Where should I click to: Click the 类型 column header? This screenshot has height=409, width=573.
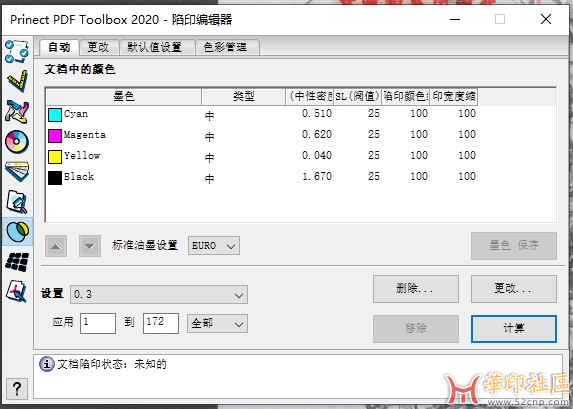click(x=243, y=96)
